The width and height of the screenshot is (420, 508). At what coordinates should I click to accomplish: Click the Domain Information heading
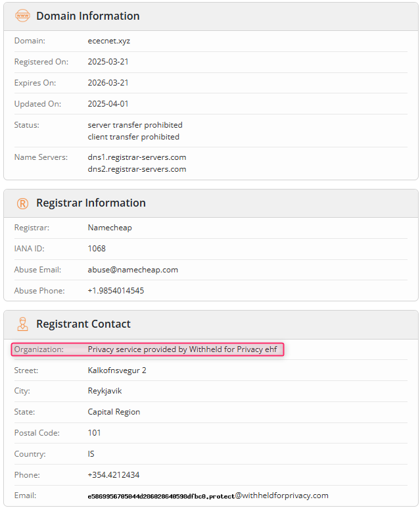[87, 16]
